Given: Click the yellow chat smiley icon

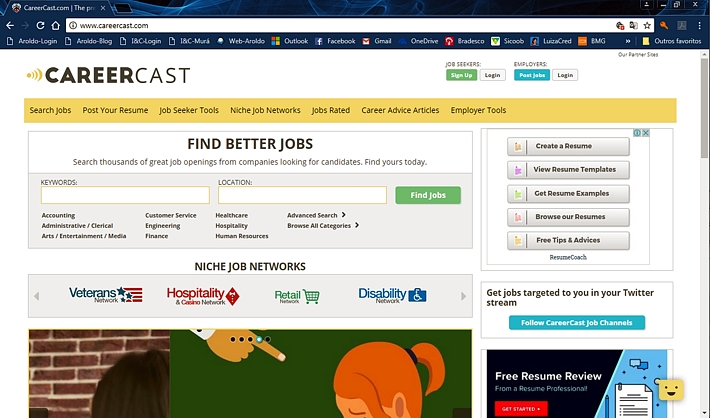Looking at the screenshot, I should tap(671, 390).
